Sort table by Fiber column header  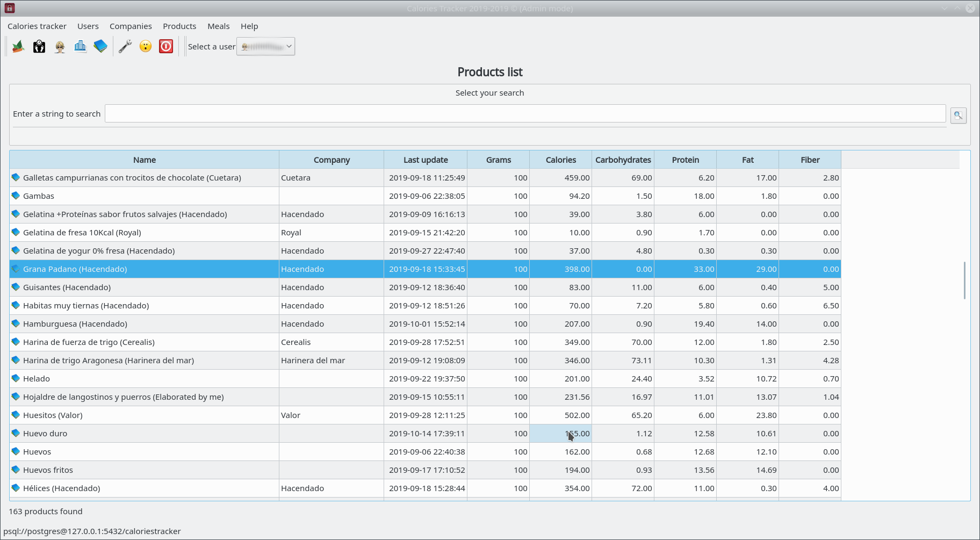point(810,160)
